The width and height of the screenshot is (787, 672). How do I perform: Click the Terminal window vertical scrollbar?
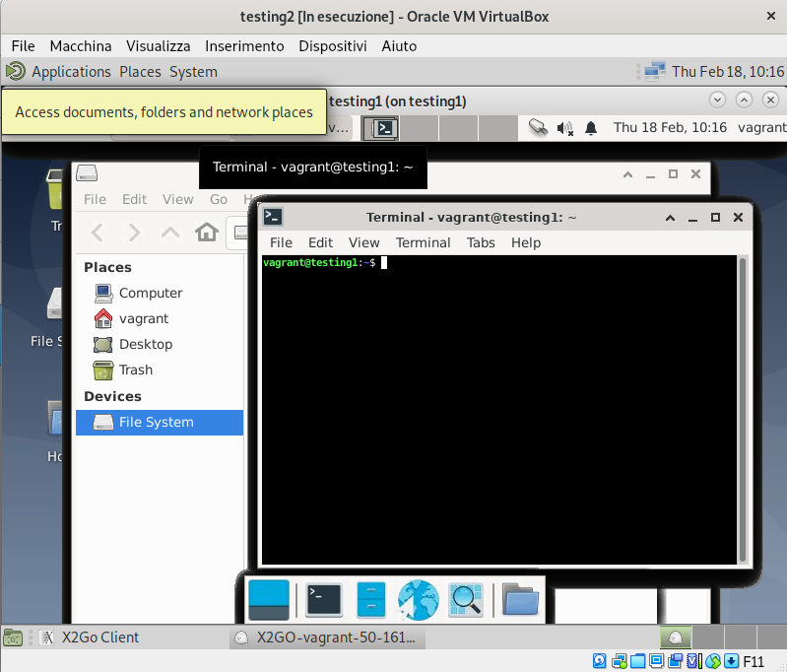coord(743,410)
